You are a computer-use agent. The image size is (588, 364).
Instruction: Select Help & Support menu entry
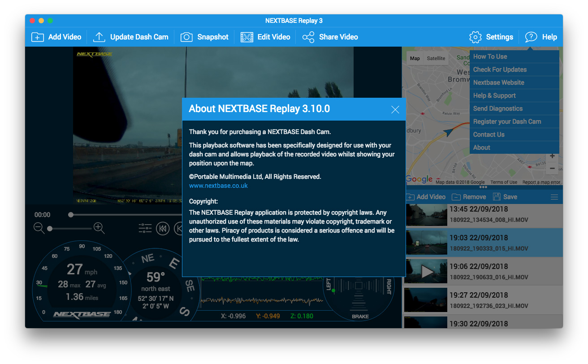coord(514,95)
